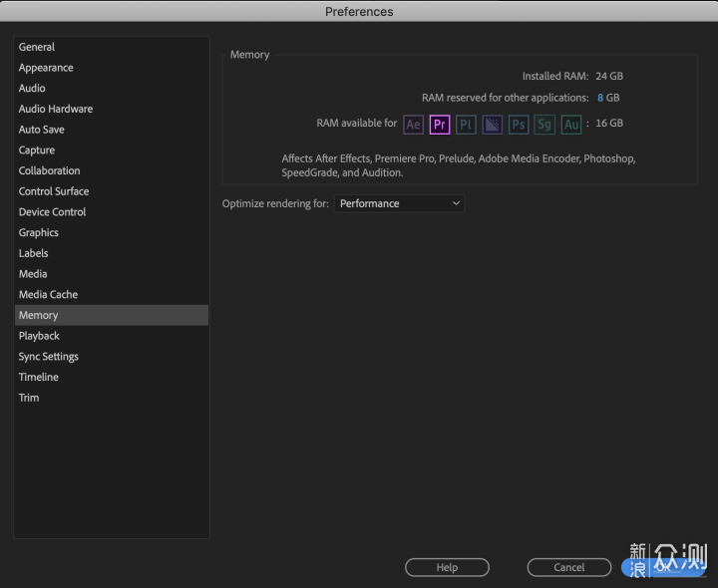The height and width of the screenshot is (588, 718).
Task: Select Collaboration in the sidebar list
Action: [112, 170]
